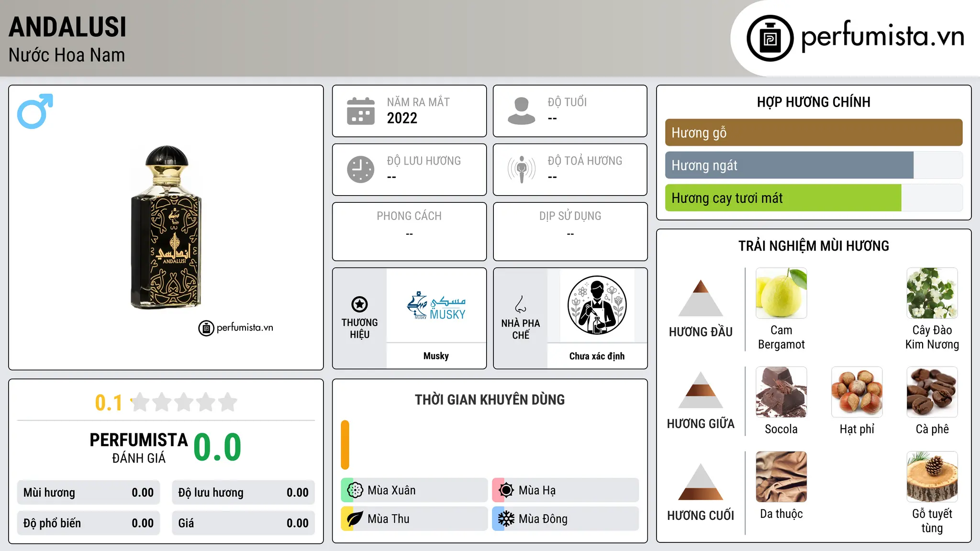Viewport: 980px width, 551px height.
Task: Click the Dịp Sử Dụng card
Action: [x=570, y=231]
